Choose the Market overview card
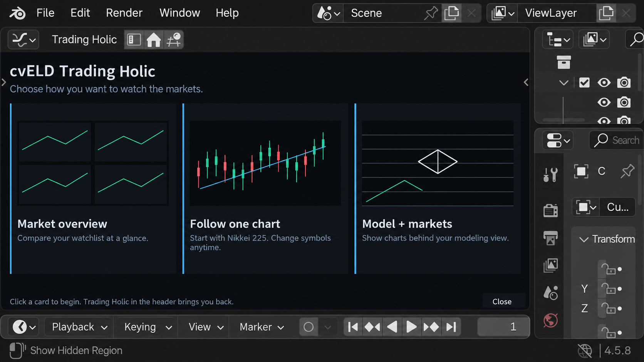Screen dimensions: 644x362 pyautogui.click(x=93, y=189)
